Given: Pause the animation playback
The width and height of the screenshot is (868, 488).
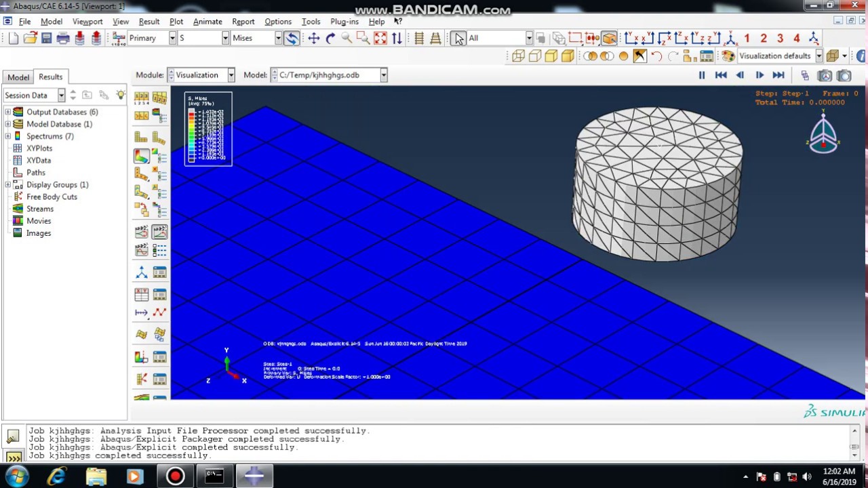Looking at the screenshot, I should click(x=702, y=75).
